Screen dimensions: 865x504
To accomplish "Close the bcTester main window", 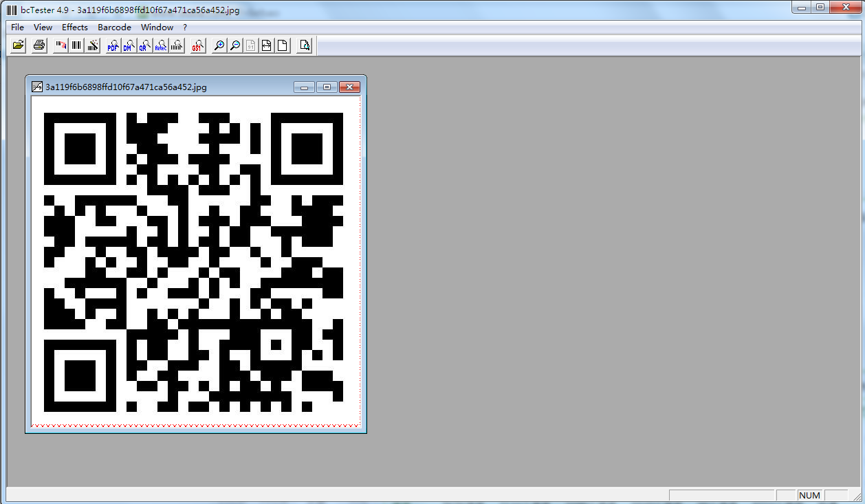I will [x=845, y=7].
